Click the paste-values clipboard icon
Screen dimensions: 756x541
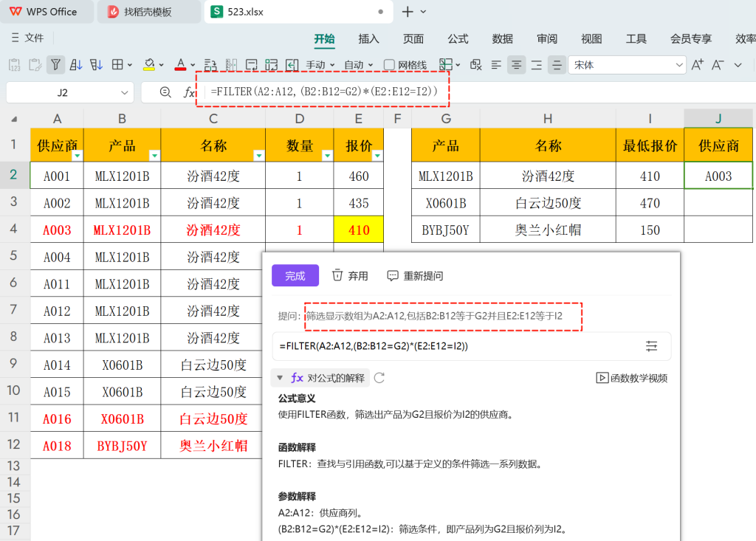pos(15,65)
